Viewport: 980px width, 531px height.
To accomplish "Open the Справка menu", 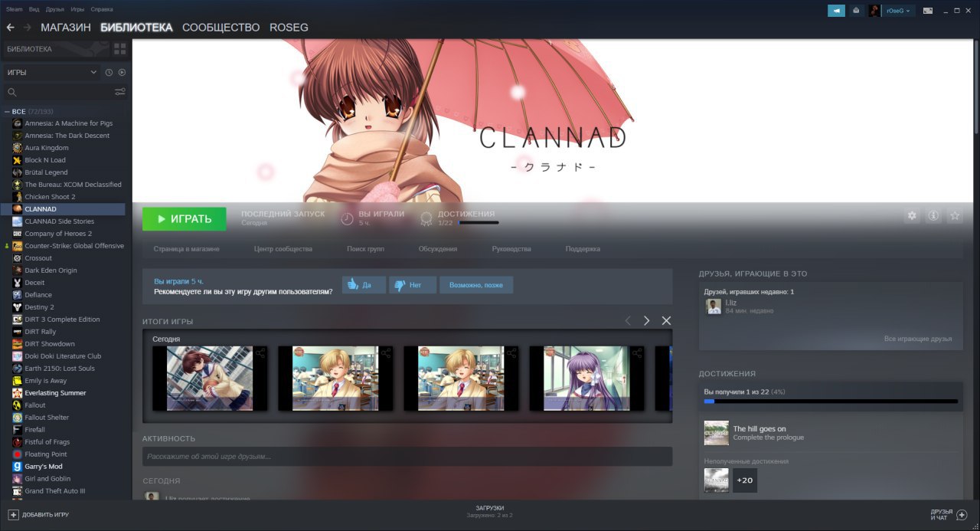I will tap(102, 9).
